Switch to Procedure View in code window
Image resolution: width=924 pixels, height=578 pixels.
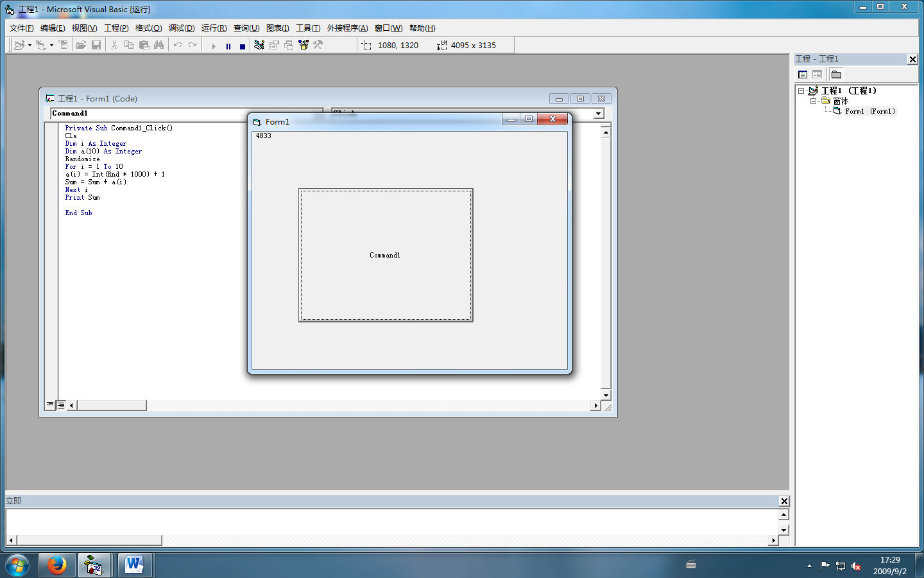50,405
